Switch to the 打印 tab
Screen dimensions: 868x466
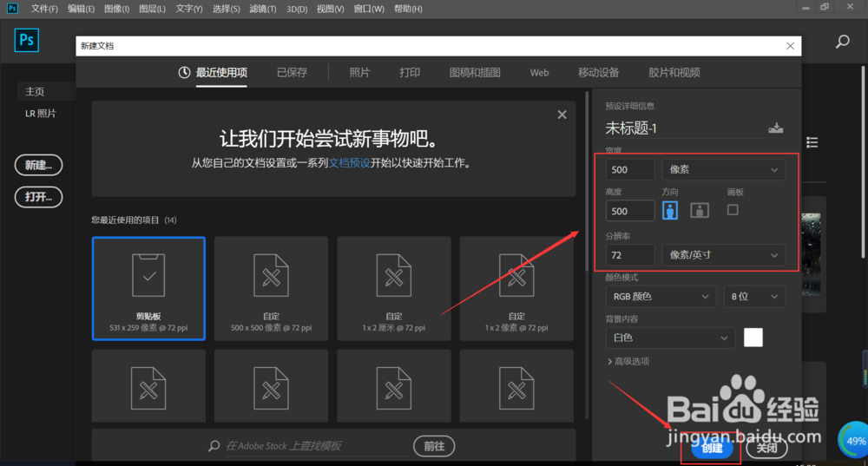[x=410, y=73]
